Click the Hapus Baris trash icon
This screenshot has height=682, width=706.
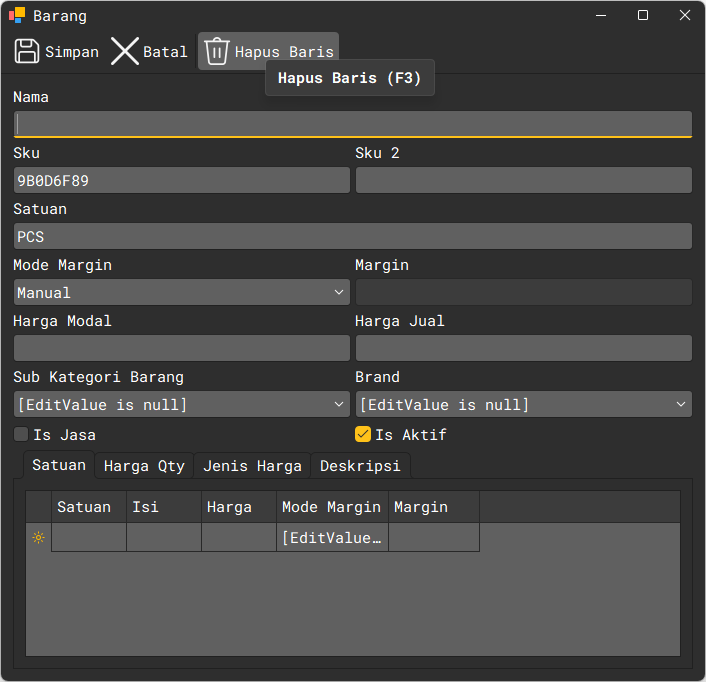(217, 51)
